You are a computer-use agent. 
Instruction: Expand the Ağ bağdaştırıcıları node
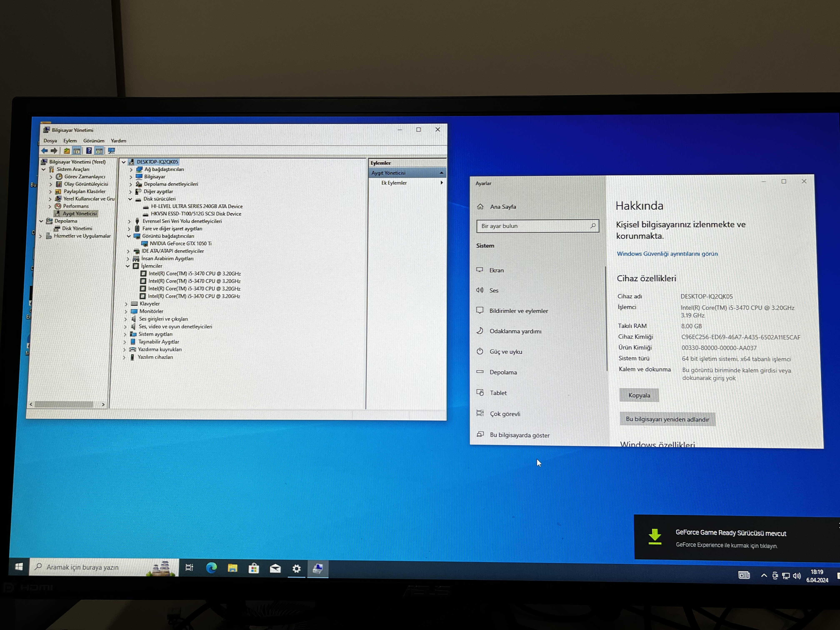[x=131, y=169]
